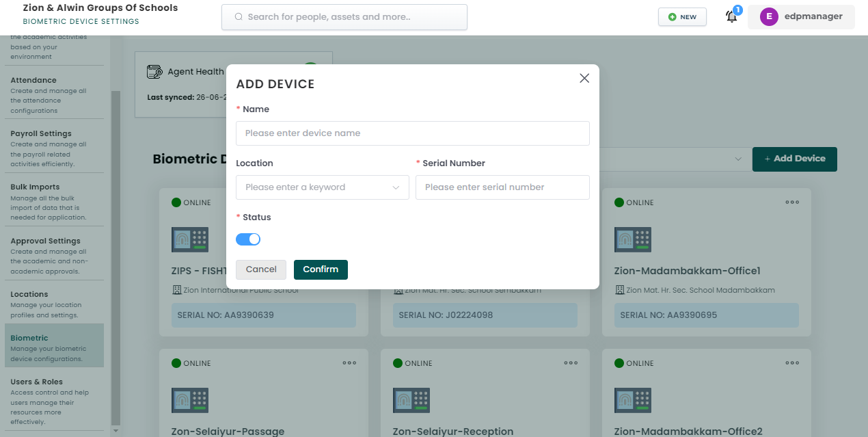Viewport: 868px width, 437px height.
Task: Click the Zon-Selaiyur-Passage device icon
Action: pos(190,400)
